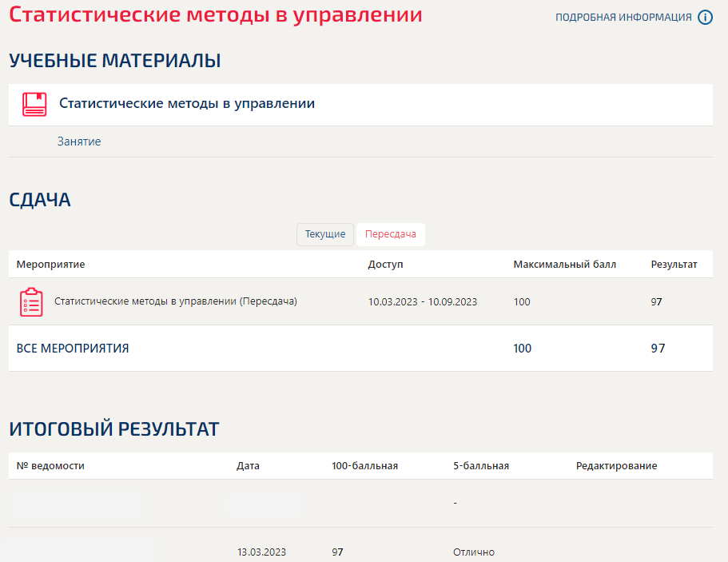Click the Максимальный балл column header
728x562 pixels.
click(x=564, y=265)
